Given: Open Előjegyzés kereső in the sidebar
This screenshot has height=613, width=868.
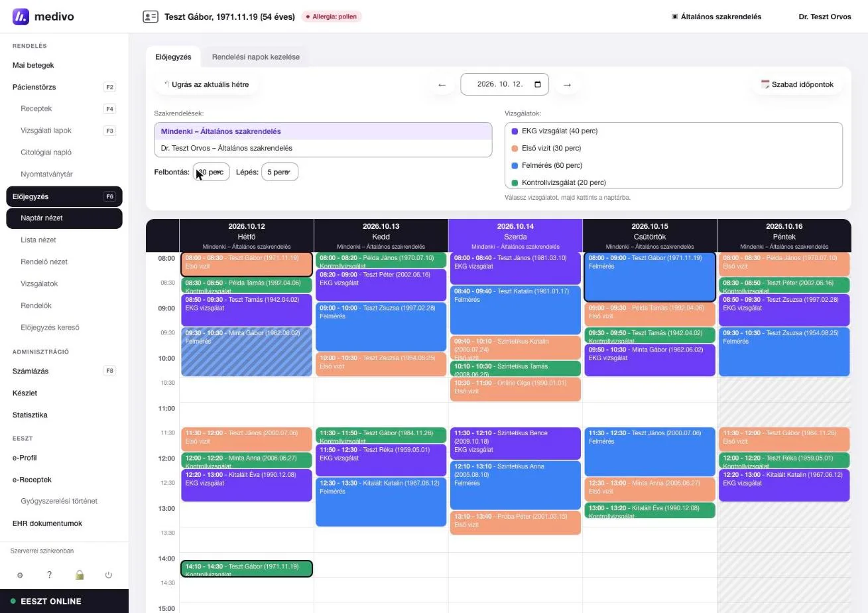Looking at the screenshot, I should (64, 328).
